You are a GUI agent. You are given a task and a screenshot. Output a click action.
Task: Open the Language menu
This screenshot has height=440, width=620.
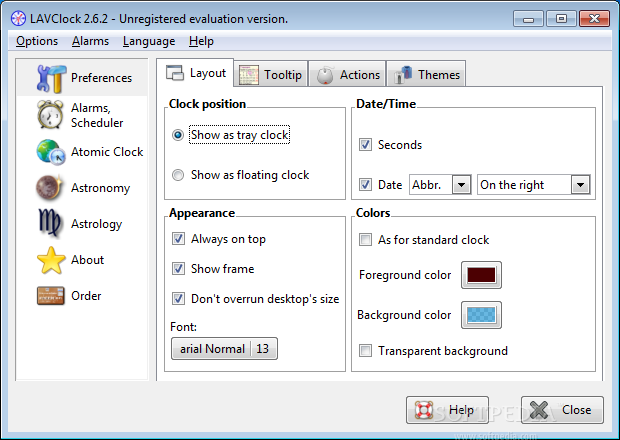[149, 41]
